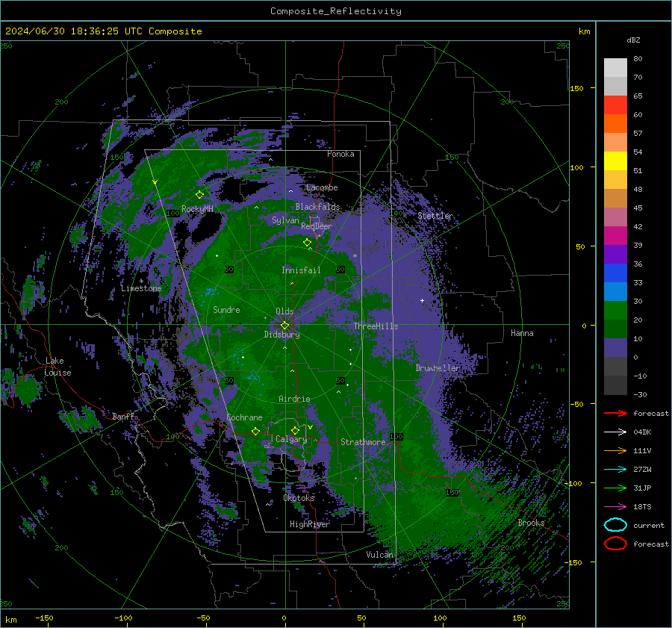The height and width of the screenshot is (628, 672).
Task: Click the RedDeer city label
Action: coord(317,226)
